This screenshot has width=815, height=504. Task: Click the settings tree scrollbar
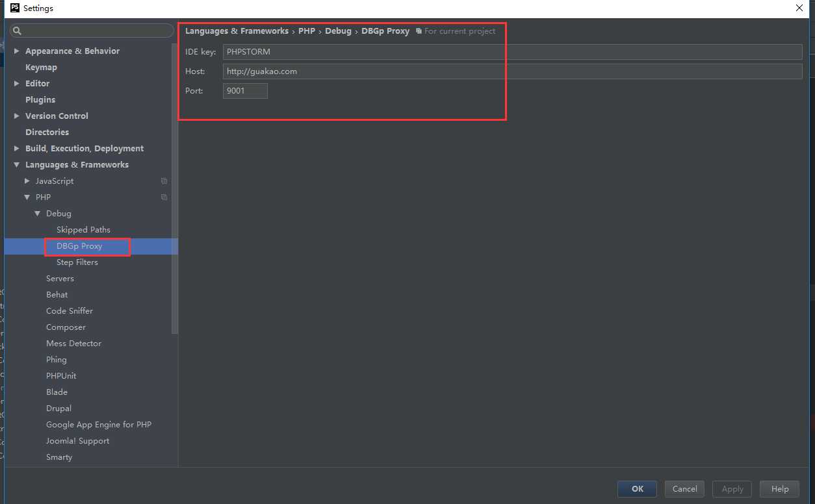[174, 188]
